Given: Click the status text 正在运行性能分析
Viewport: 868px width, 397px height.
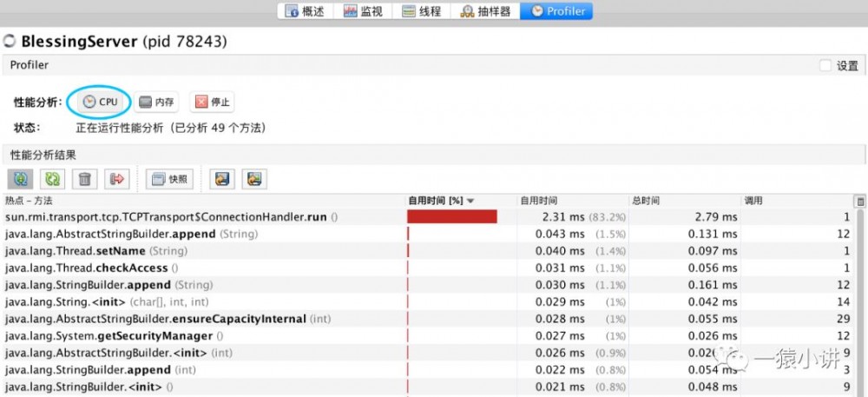Looking at the screenshot, I should 170,128.
